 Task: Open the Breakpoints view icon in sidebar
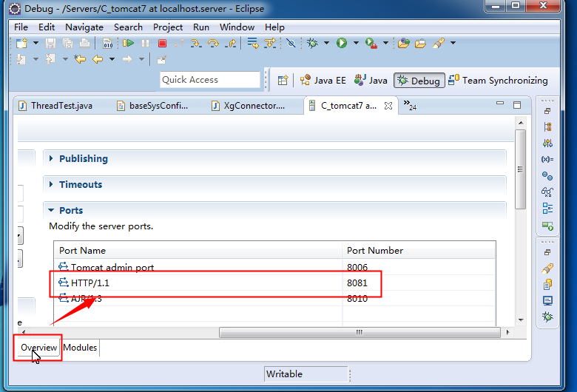(547, 176)
